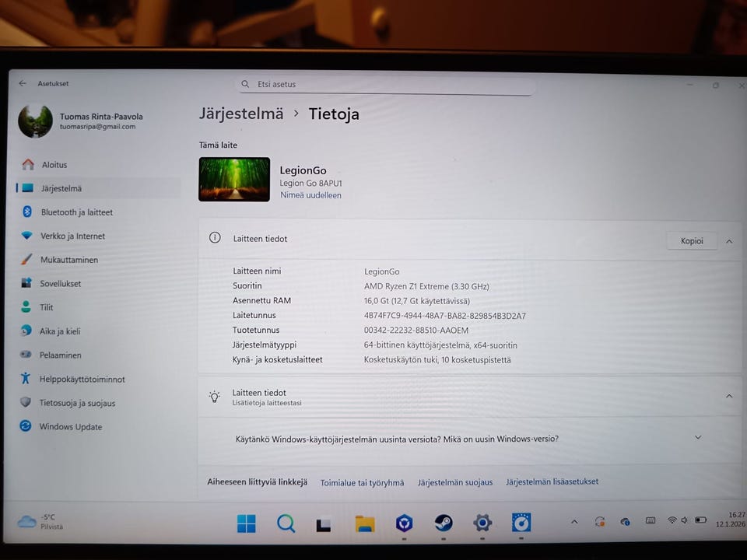Click the Järjestelmä breadcrumb heading

point(241,114)
